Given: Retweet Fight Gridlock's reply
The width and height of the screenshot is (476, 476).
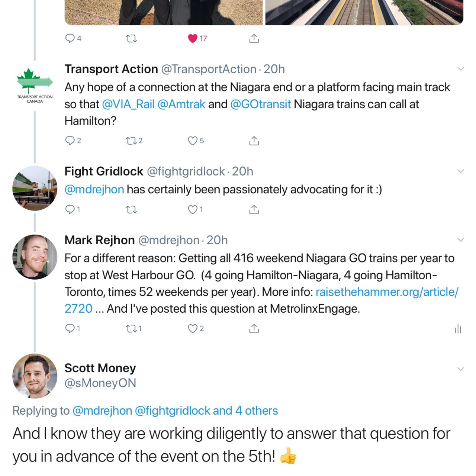Looking at the screenshot, I should [x=131, y=210].
